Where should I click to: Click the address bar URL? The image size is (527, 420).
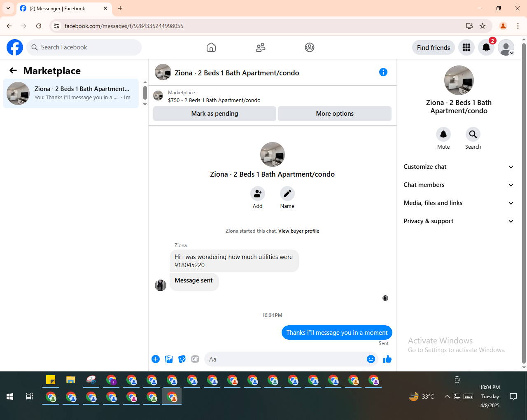[x=124, y=26]
